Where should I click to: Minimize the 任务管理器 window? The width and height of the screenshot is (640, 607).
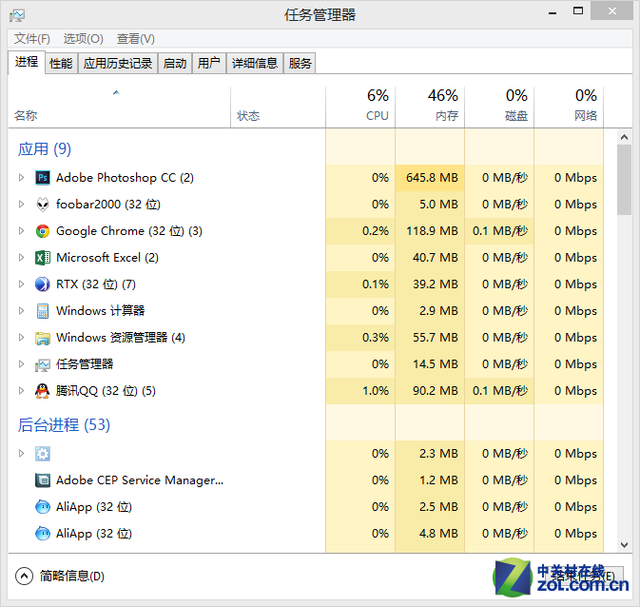point(553,12)
